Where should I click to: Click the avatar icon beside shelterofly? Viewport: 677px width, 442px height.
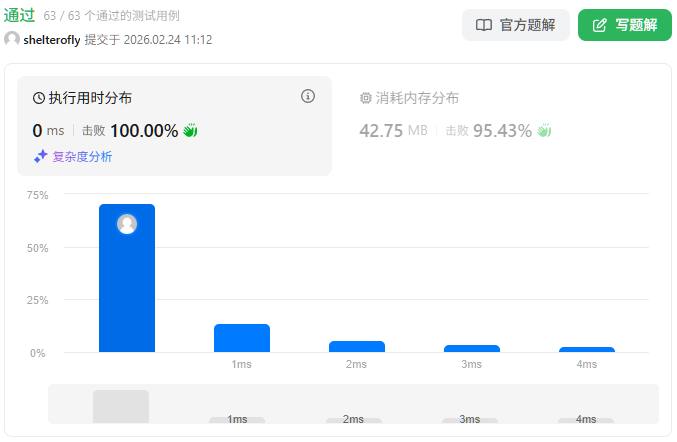coord(12,39)
